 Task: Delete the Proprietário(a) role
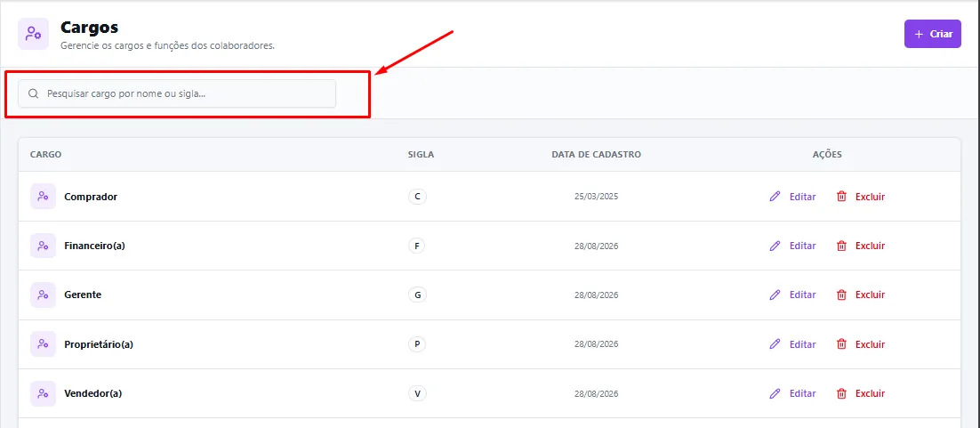[x=861, y=344]
